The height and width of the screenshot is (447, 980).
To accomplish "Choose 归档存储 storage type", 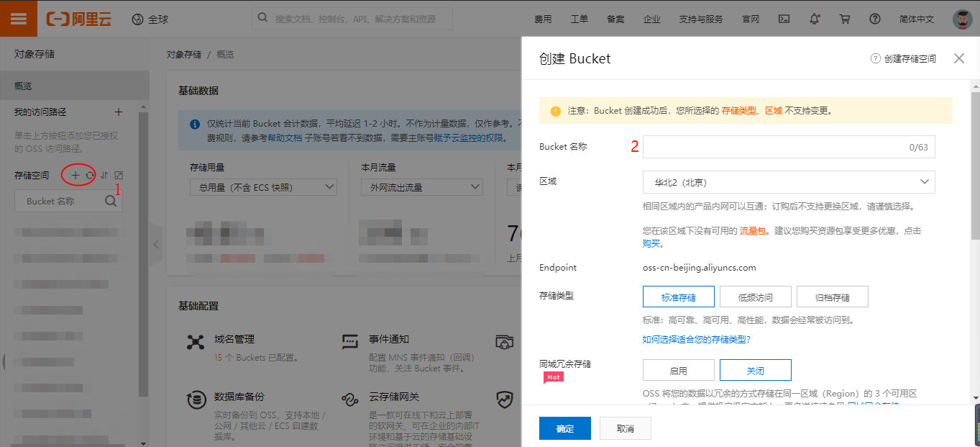I will [x=832, y=297].
